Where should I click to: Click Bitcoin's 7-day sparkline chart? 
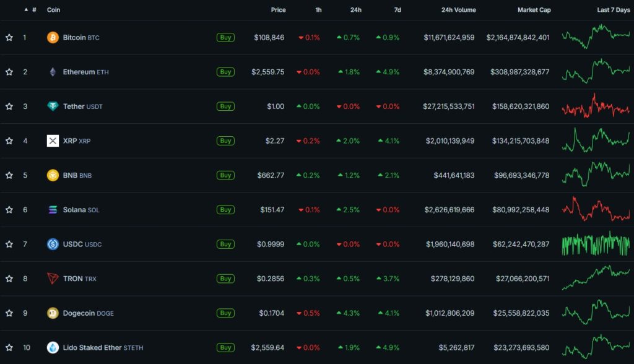tap(594, 37)
